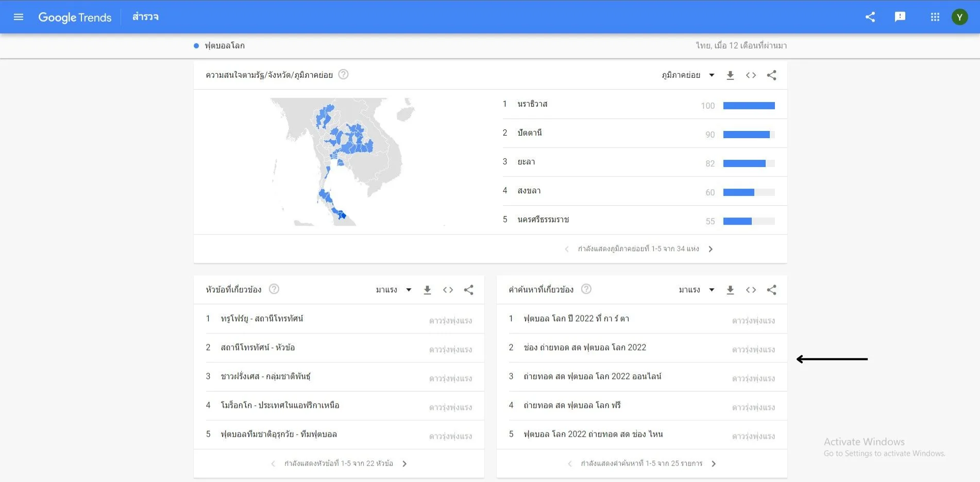Click the share icon in the top header
Viewport: 980px width, 482px height.
(870, 17)
